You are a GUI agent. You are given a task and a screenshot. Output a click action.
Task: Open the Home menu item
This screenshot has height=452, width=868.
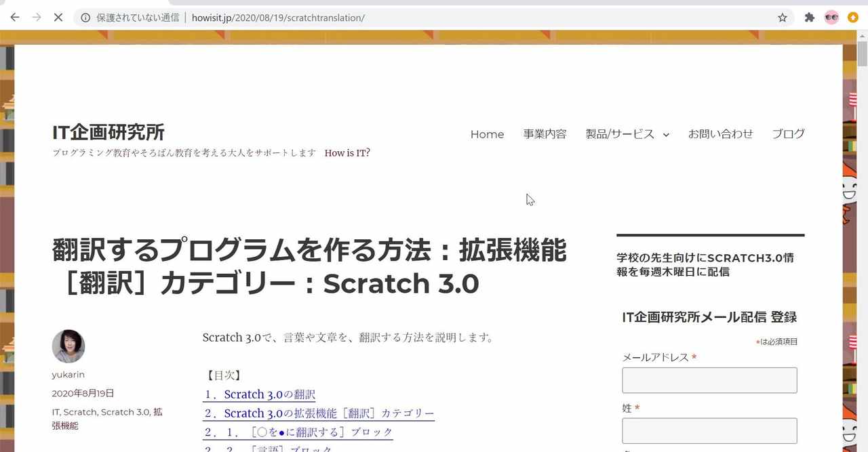[487, 134]
